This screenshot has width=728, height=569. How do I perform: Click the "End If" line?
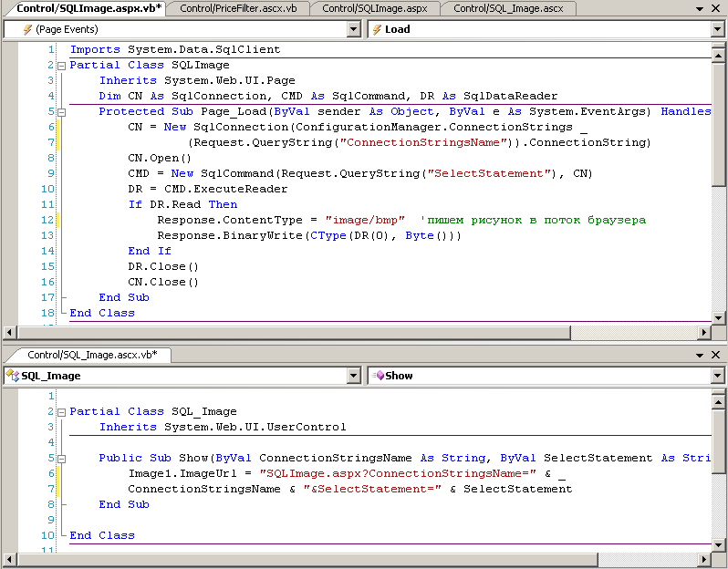coord(150,251)
